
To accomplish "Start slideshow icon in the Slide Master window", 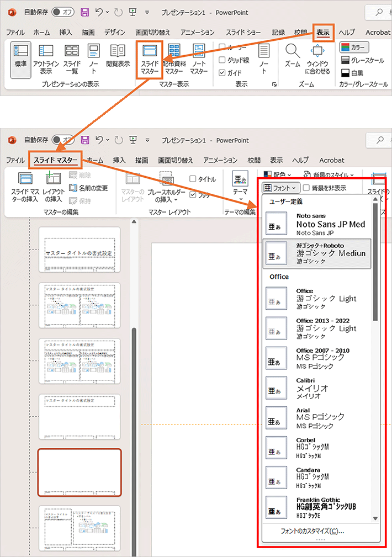I will click(133, 140).
